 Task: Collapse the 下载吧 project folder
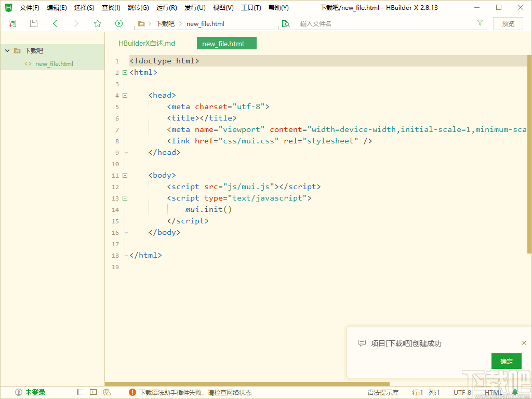click(7, 50)
